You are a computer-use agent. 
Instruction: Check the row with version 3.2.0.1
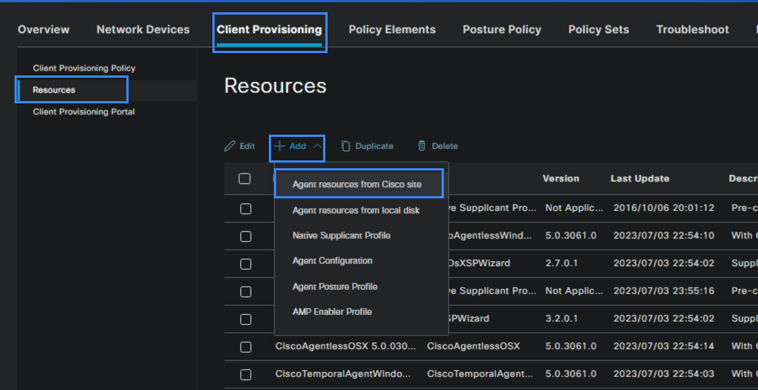[246, 319]
